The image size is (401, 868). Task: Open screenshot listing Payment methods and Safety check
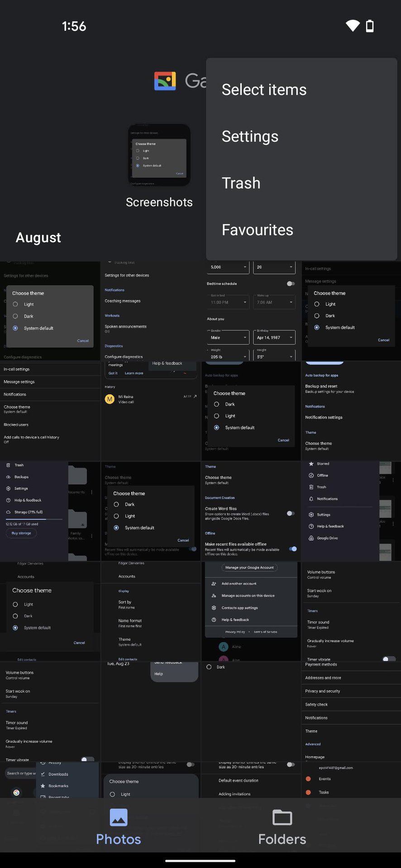click(351, 711)
